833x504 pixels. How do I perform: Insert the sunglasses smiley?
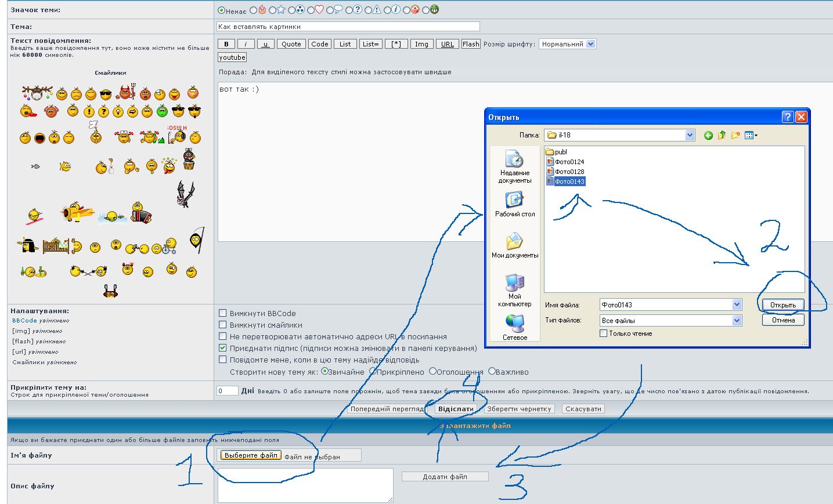click(x=106, y=95)
